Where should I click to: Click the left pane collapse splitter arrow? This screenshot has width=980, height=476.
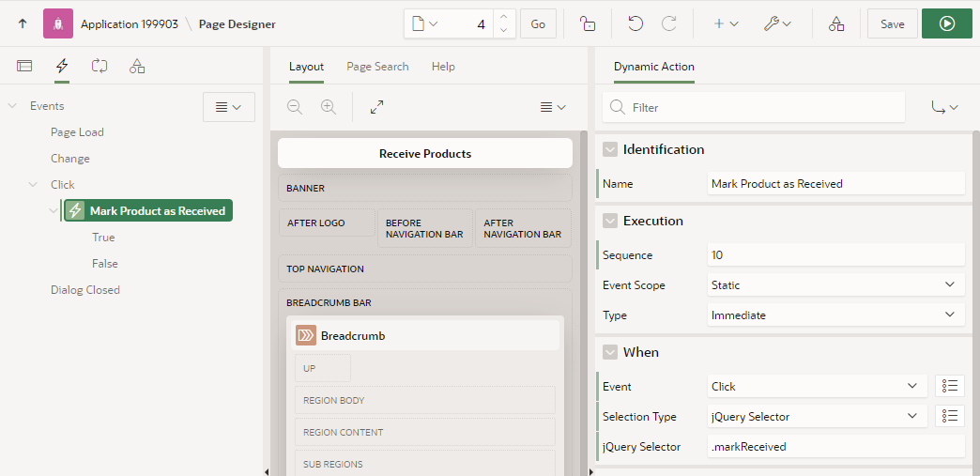(x=267, y=471)
